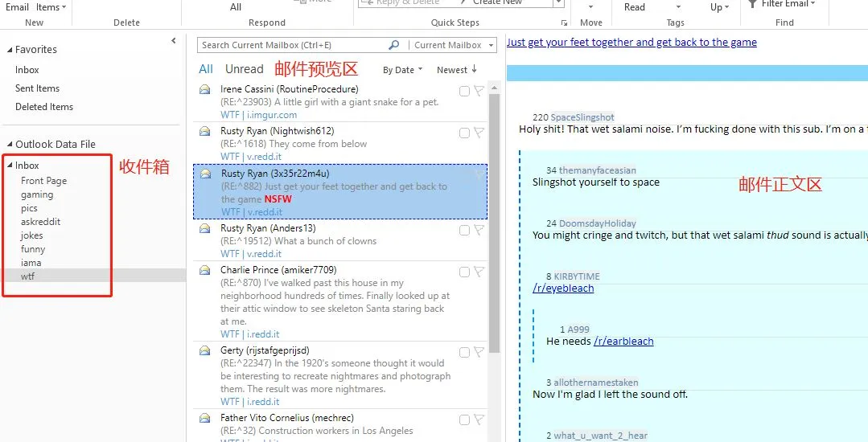Click envelope icon of Father Vito Cornelius message
868x442 pixels.
click(x=205, y=418)
